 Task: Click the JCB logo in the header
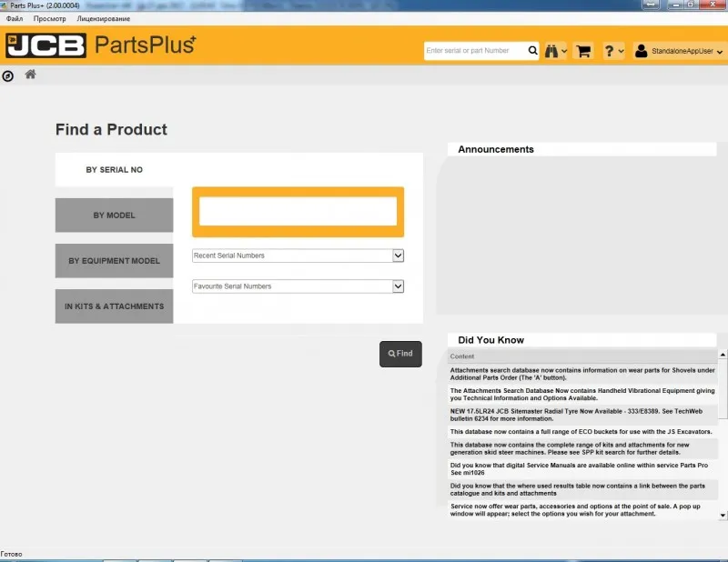(x=46, y=45)
